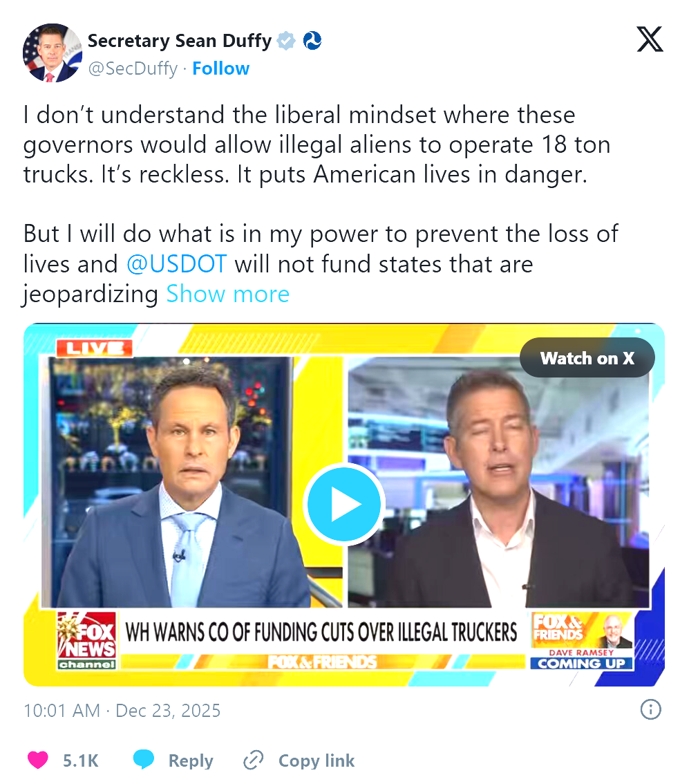The width and height of the screenshot is (689, 784).
Task: Open the 10:01 AM Dec 23 timestamp
Action: coord(122,711)
